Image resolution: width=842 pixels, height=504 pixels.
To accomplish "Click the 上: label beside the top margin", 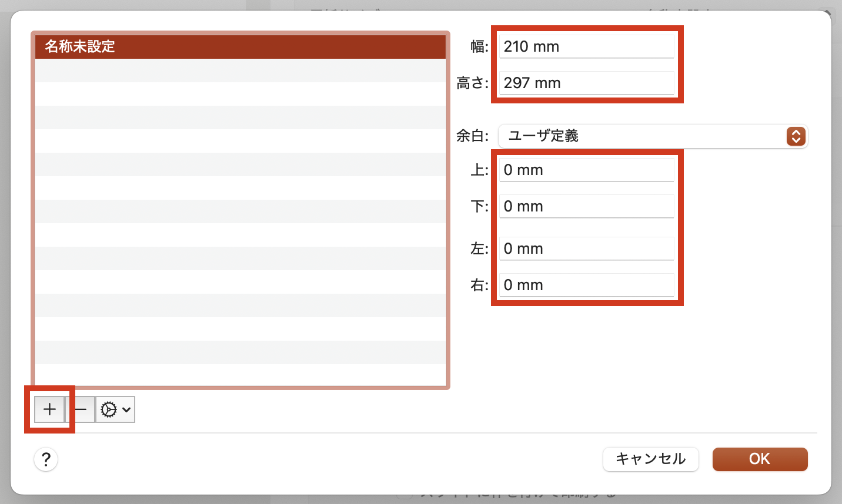I will click(x=479, y=170).
